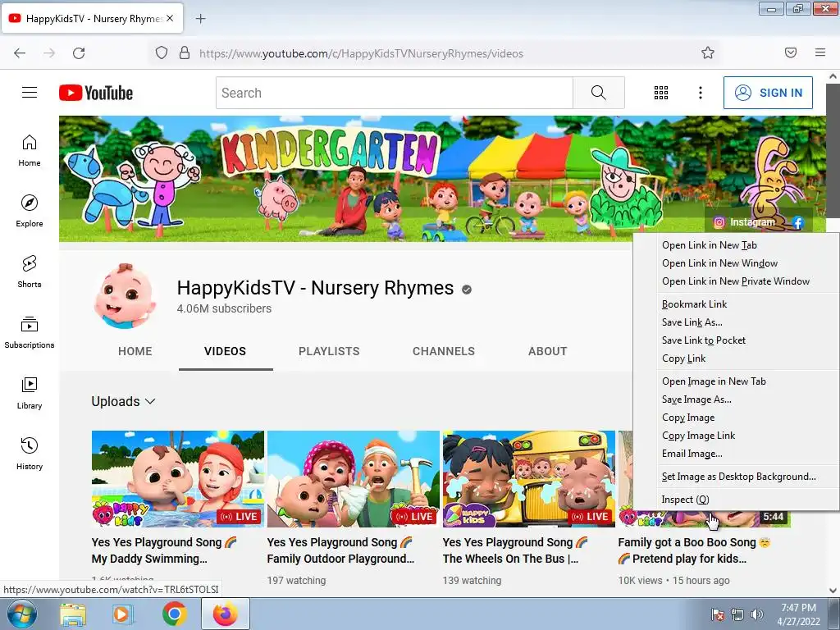
Task: Choose Save Image As in context menu
Action: pos(736,399)
